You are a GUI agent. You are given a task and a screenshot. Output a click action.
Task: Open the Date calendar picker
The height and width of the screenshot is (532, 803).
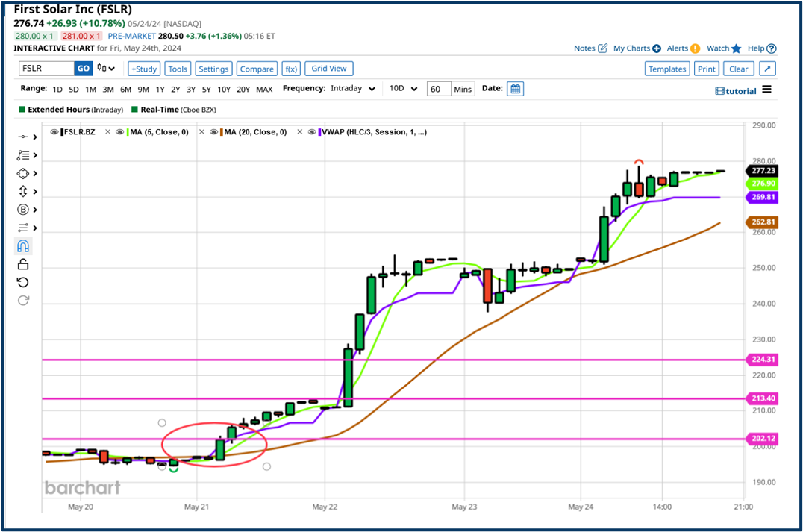tap(515, 89)
